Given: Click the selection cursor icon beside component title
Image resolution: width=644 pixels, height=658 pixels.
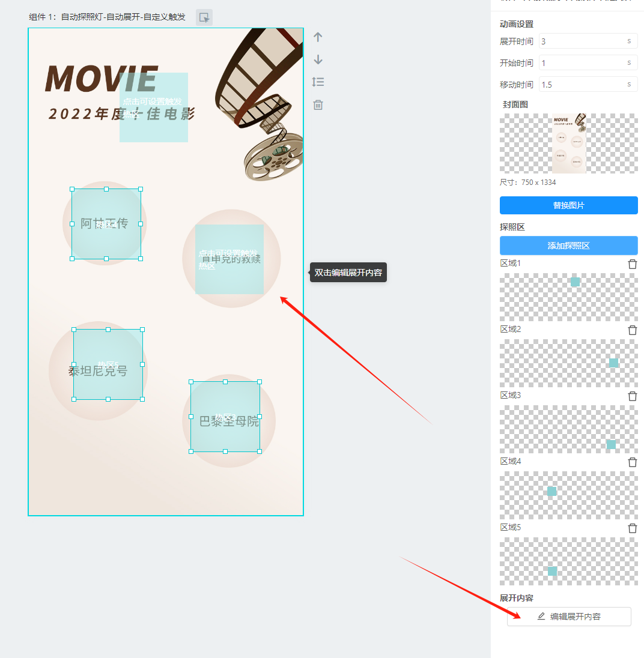Looking at the screenshot, I should pos(204,17).
